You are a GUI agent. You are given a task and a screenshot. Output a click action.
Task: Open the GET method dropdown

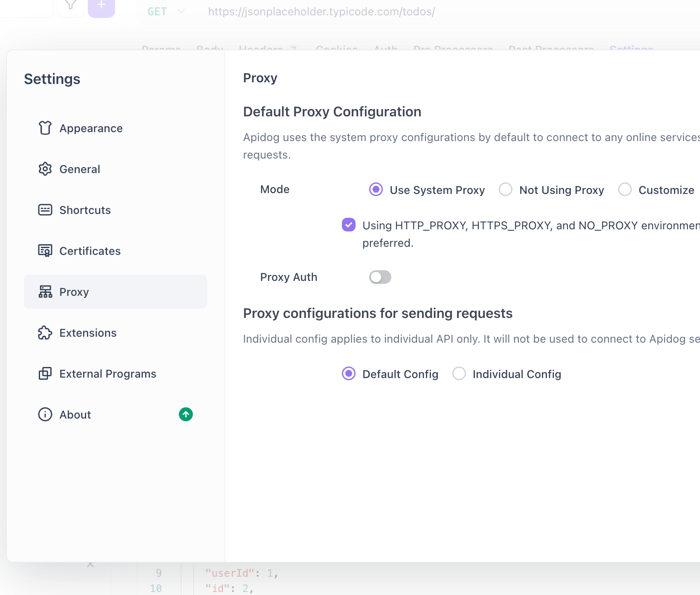(166, 12)
